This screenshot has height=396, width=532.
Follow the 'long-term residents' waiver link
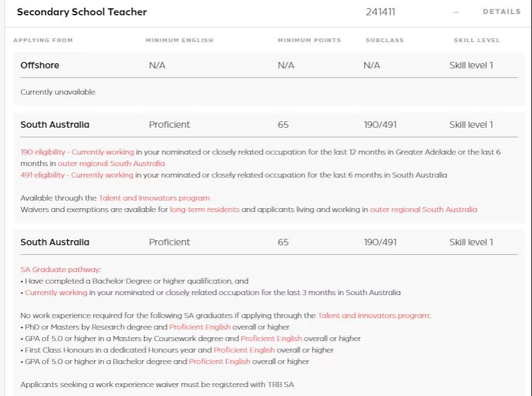click(205, 209)
